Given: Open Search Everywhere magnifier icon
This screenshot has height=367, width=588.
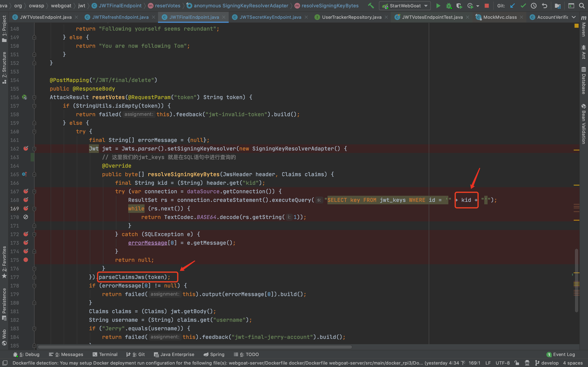Looking at the screenshot, I should click(582, 6).
